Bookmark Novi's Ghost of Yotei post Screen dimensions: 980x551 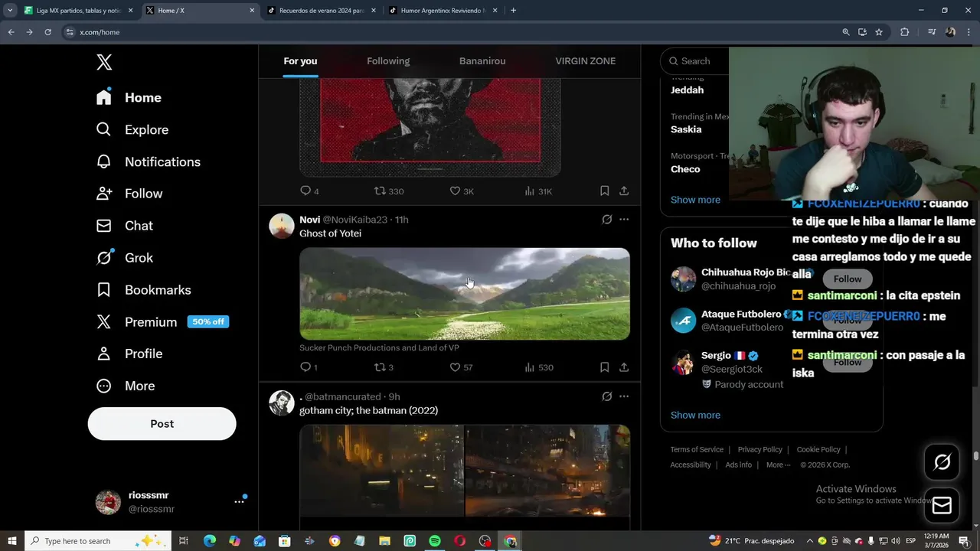604,367
